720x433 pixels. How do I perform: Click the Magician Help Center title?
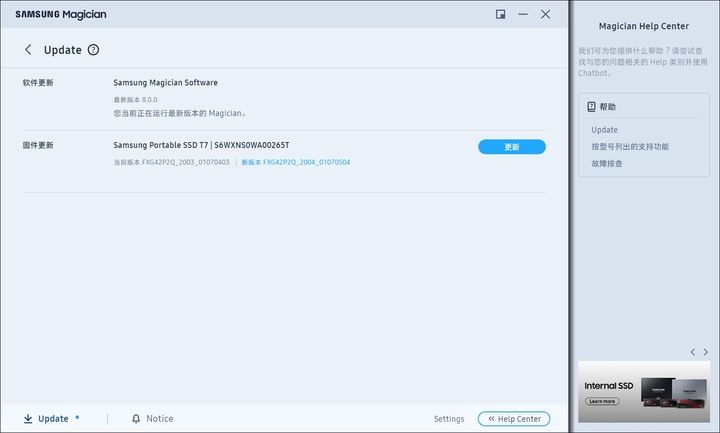click(644, 26)
